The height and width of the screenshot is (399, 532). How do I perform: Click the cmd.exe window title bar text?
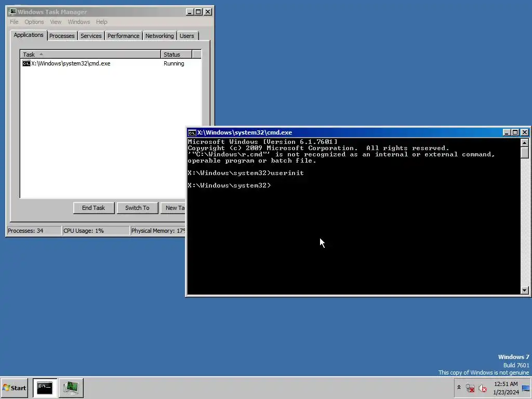click(x=245, y=132)
